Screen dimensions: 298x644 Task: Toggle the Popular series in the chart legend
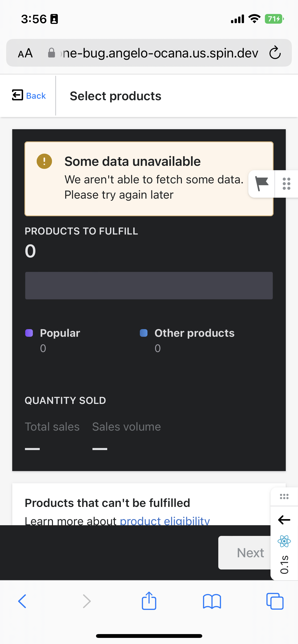(60, 333)
